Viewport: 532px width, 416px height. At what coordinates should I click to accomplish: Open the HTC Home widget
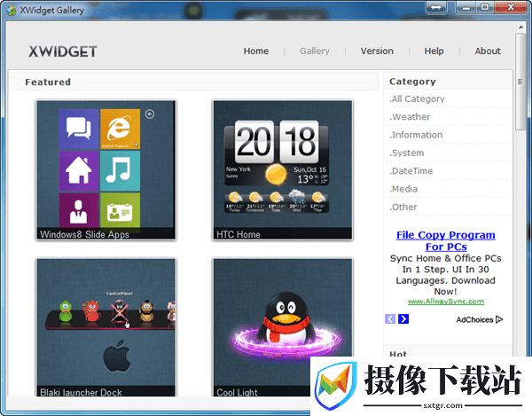coord(283,170)
